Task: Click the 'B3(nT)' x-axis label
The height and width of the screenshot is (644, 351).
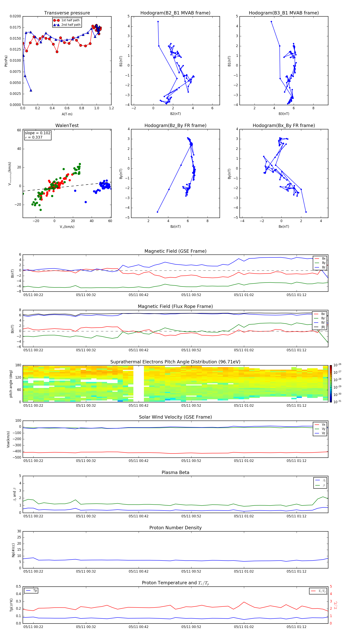Action: (x=284, y=114)
